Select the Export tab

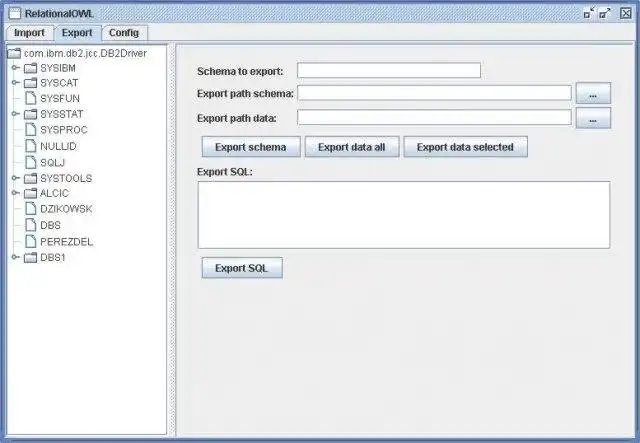(77, 33)
